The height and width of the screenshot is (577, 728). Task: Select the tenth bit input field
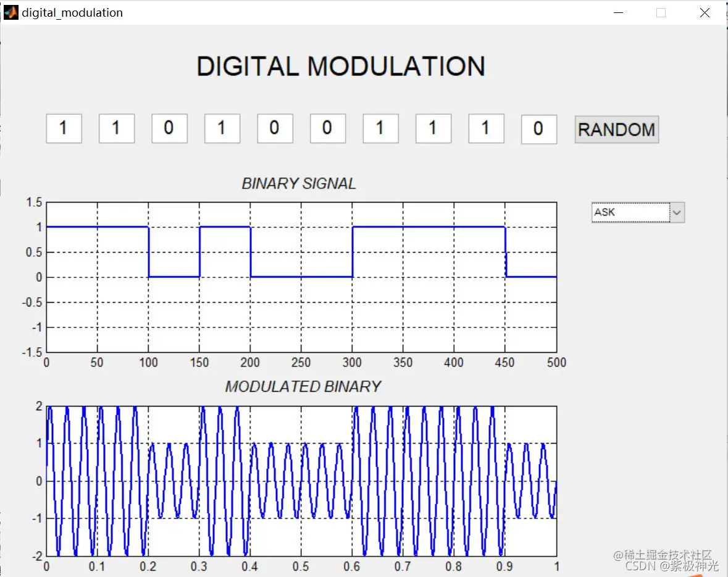pyautogui.click(x=539, y=129)
